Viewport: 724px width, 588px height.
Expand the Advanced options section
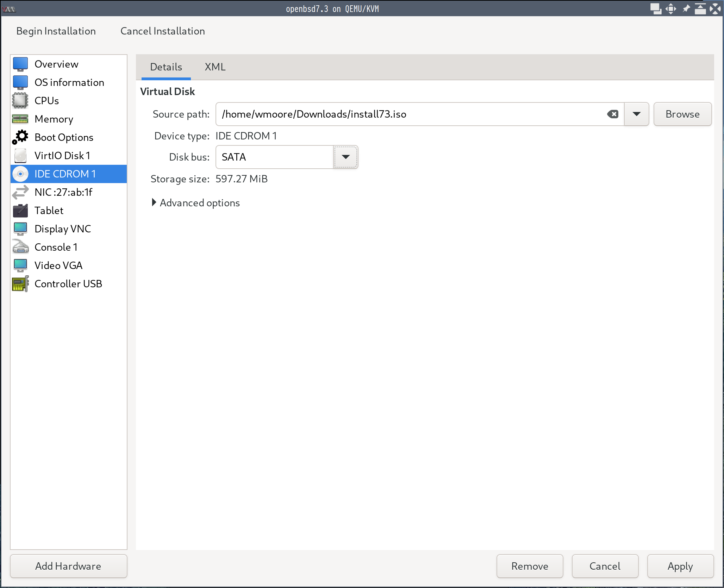(x=196, y=203)
